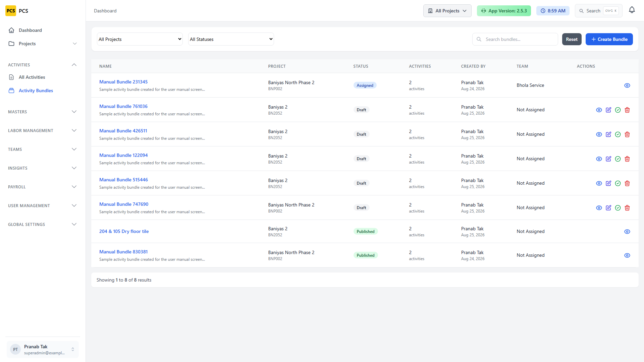Screen dimensions: 644x362
Task: Open the All Projects filter dropdown
Action: [140, 39]
